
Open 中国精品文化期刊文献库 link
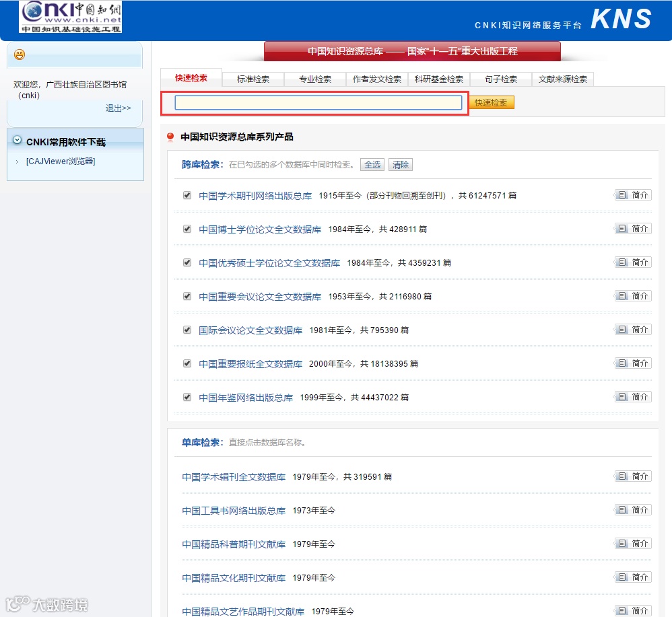point(234,578)
